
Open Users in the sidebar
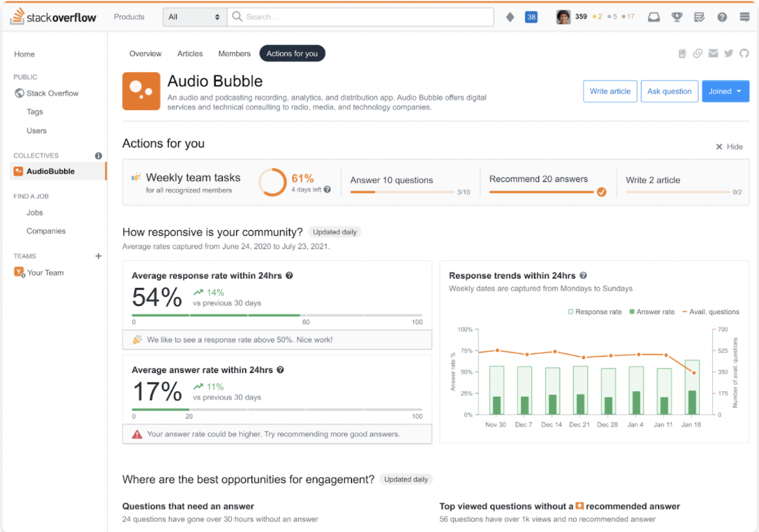tap(37, 130)
